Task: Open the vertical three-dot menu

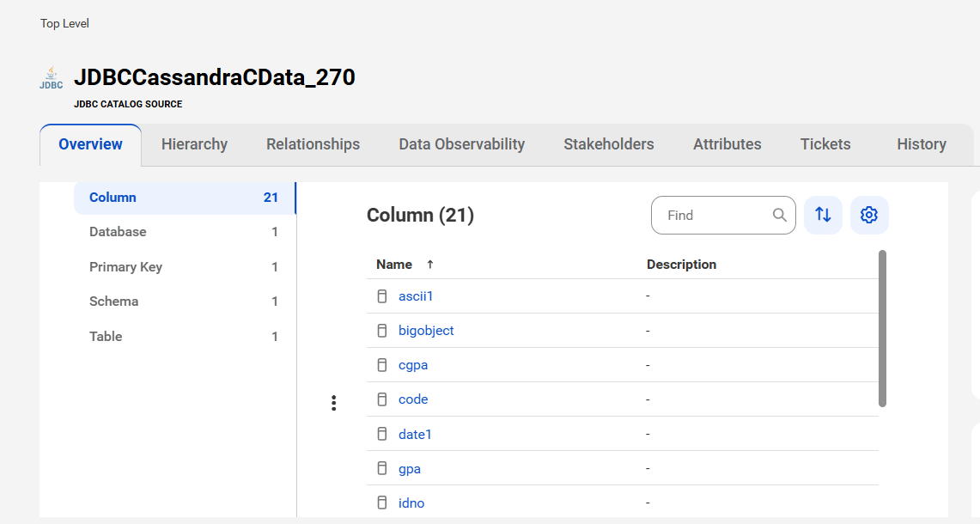Action: click(334, 404)
